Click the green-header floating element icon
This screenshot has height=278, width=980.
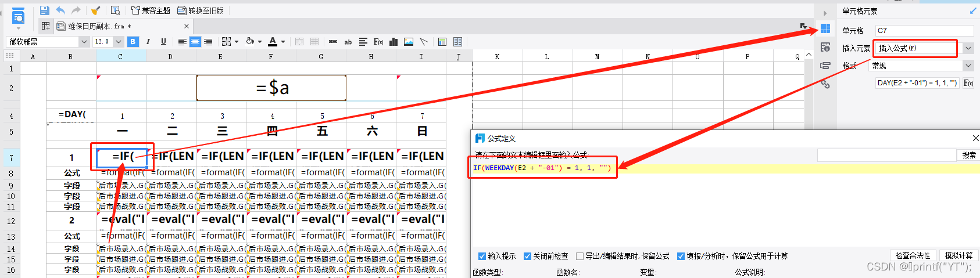coord(442,42)
